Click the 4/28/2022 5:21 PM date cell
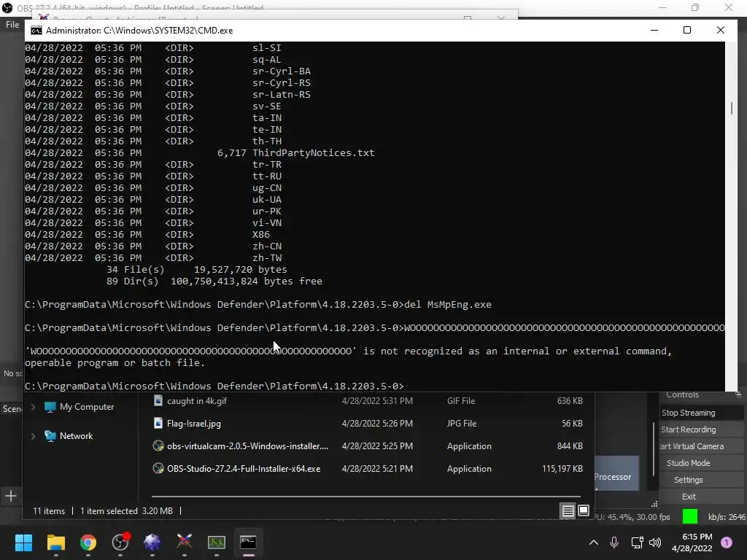 (377, 469)
